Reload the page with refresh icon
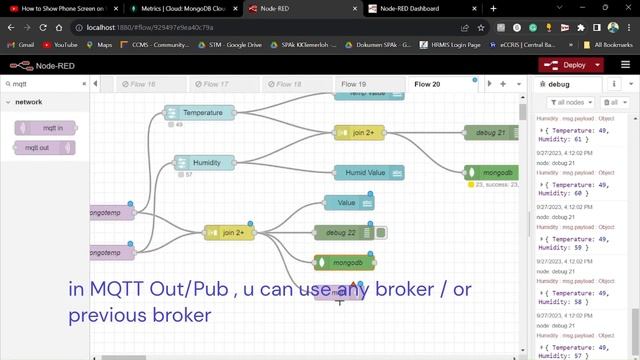 click(x=43, y=27)
